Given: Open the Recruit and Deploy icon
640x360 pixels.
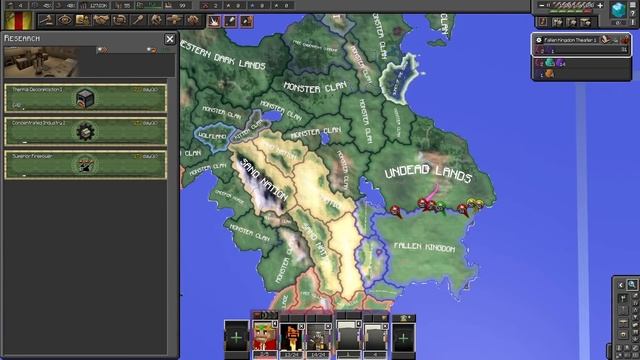Looking at the screenshot, I should [x=174, y=20].
